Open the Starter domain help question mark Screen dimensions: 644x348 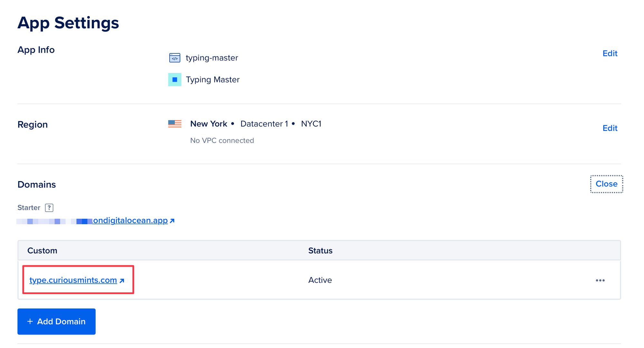pyautogui.click(x=49, y=208)
